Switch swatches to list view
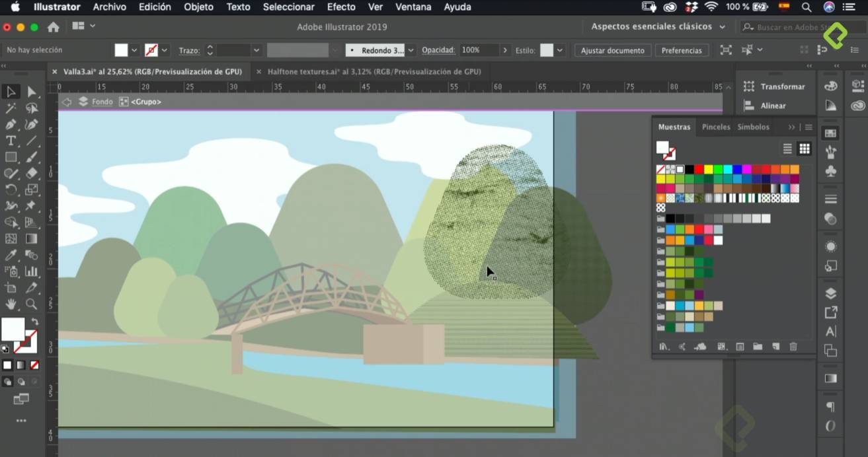The height and width of the screenshot is (457, 868). [x=787, y=149]
